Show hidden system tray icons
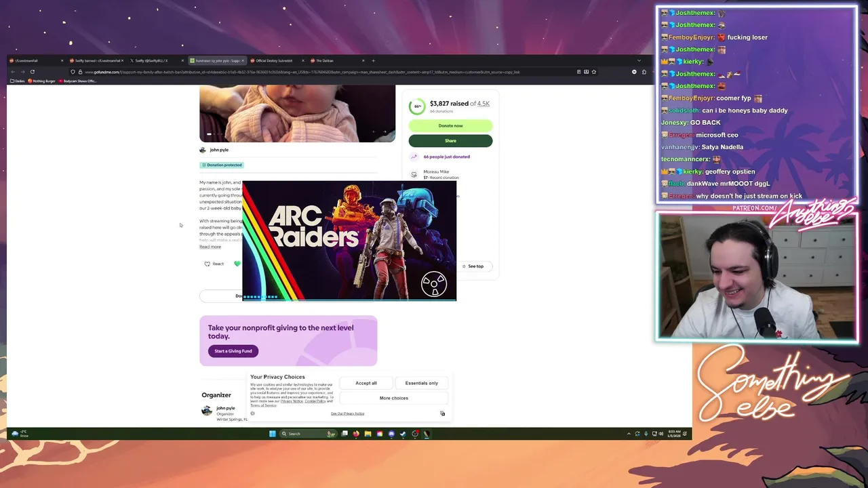 [629, 434]
